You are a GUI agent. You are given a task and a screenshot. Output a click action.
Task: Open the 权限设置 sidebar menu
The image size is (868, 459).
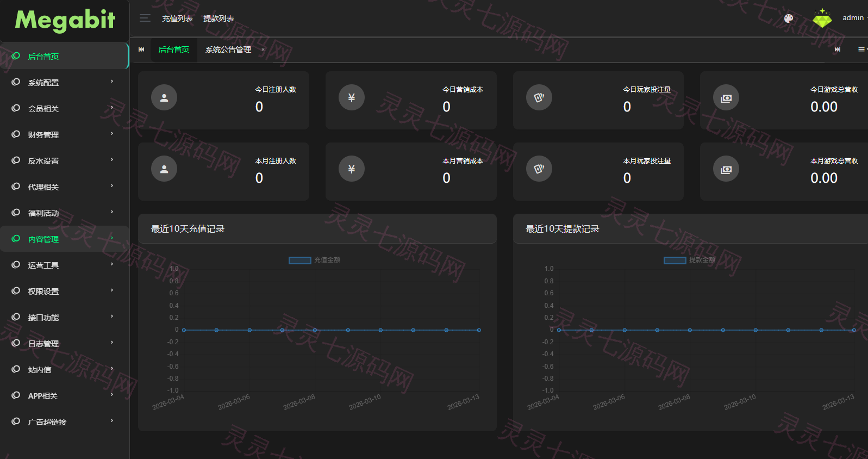click(64, 291)
